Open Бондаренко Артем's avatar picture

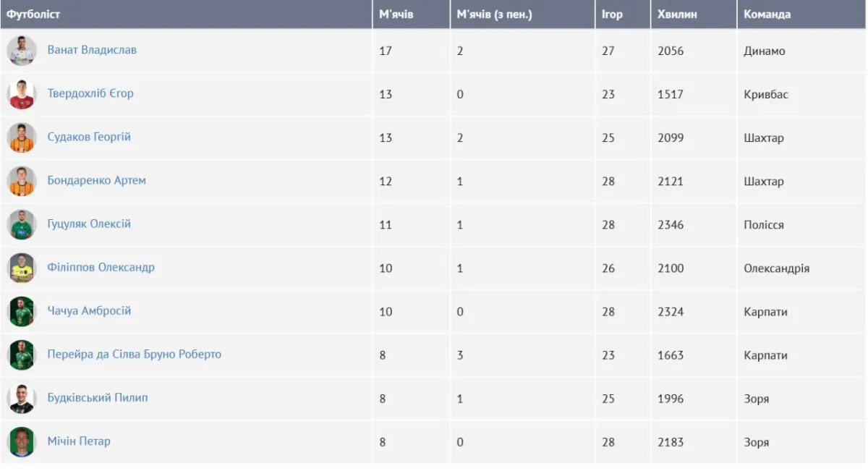click(x=22, y=181)
